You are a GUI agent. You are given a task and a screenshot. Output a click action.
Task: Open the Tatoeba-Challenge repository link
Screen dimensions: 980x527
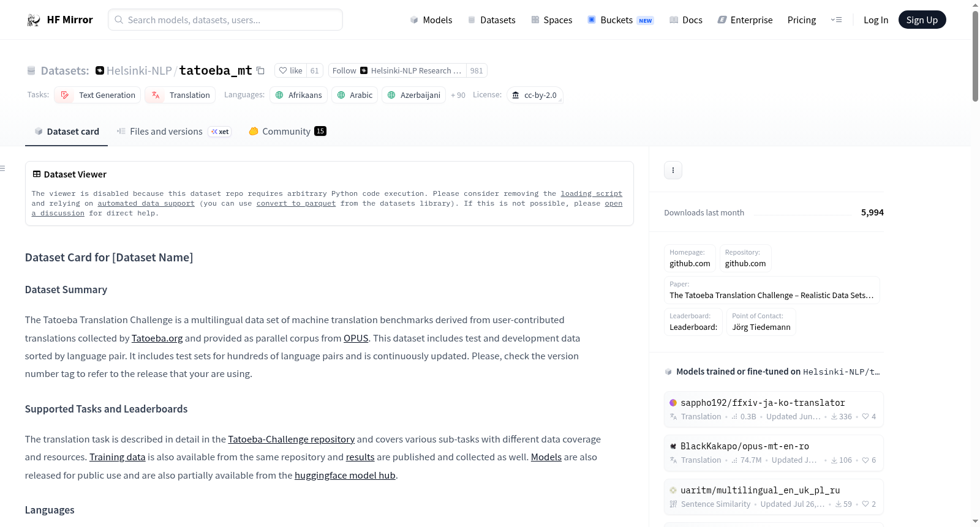[292, 439]
